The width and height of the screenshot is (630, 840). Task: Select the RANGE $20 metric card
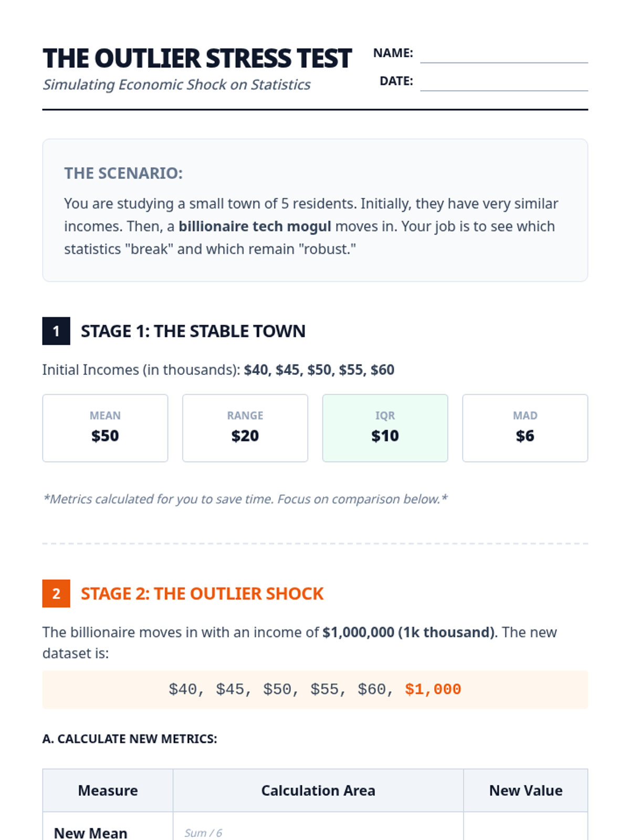click(245, 428)
